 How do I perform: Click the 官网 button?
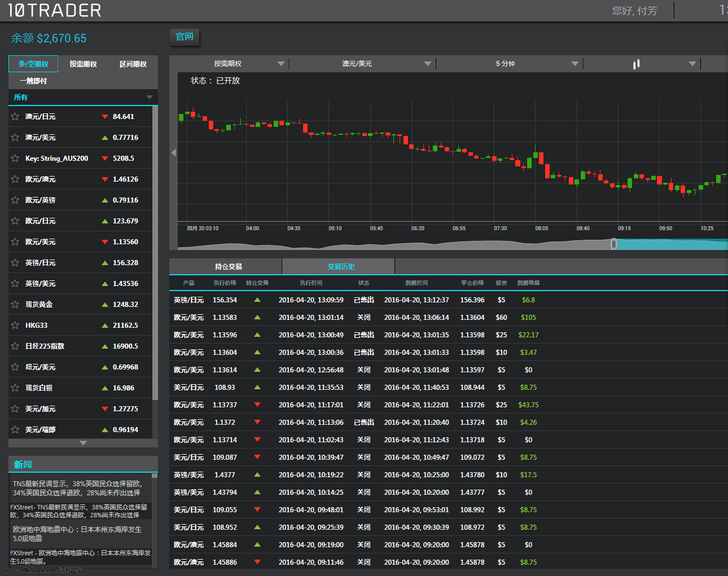(185, 37)
